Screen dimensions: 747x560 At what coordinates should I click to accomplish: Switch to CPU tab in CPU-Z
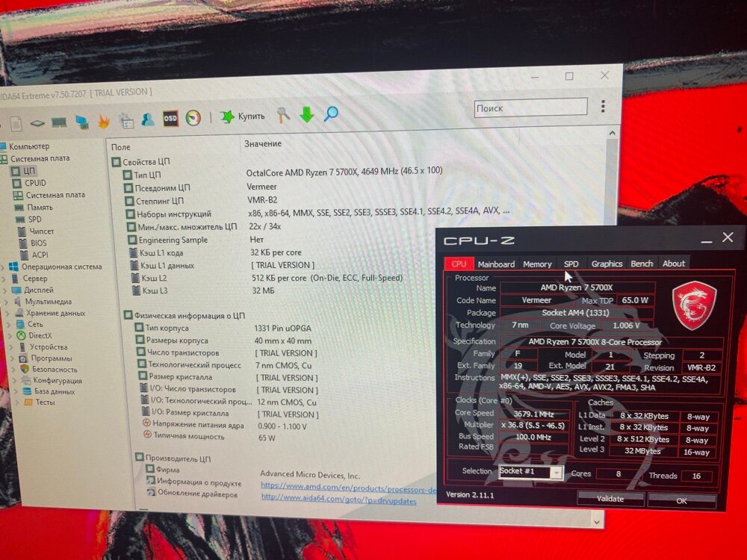(x=459, y=264)
